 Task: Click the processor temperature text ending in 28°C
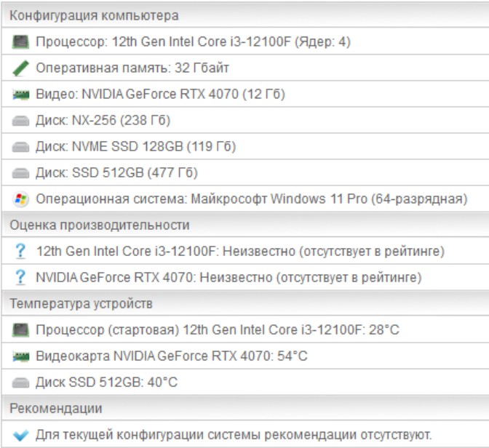(x=218, y=330)
